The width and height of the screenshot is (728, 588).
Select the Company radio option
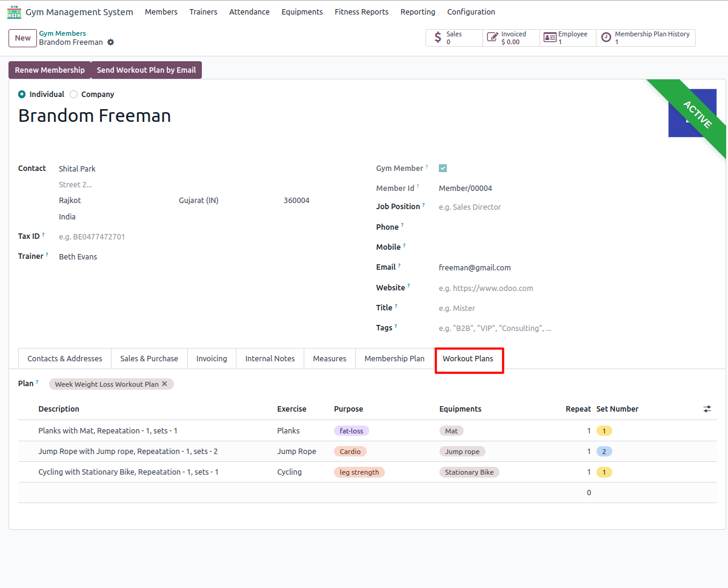tap(74, 94)
